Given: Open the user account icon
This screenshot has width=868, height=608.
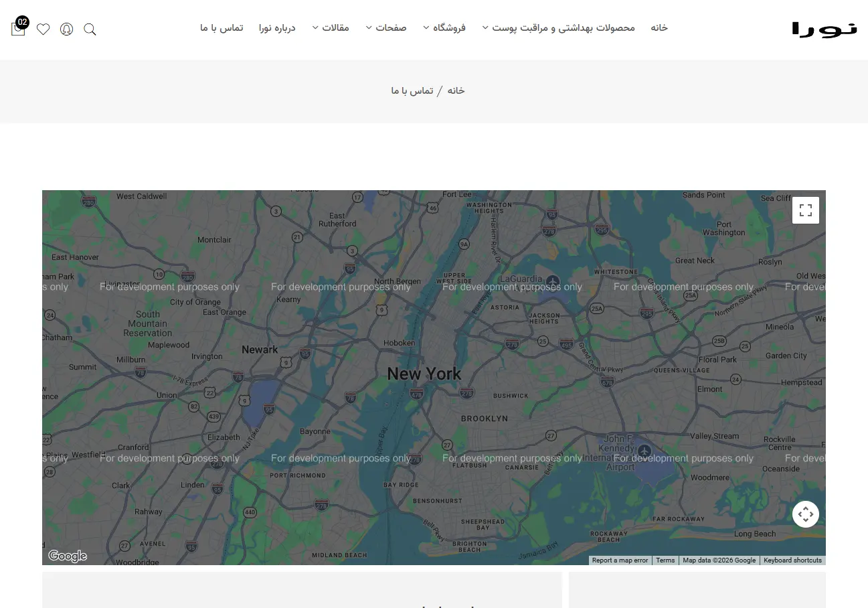Looking at the screenshot, I should (66, 29).
